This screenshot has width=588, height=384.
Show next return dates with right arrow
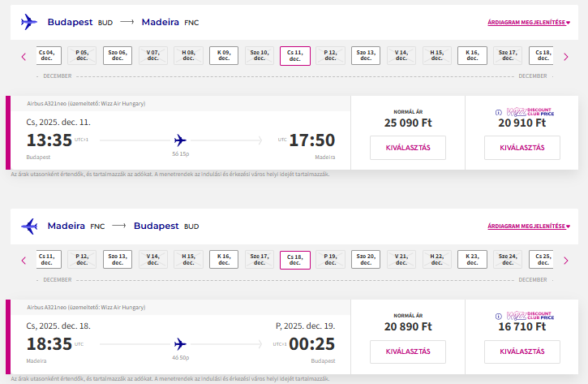[x=566, y=261]
